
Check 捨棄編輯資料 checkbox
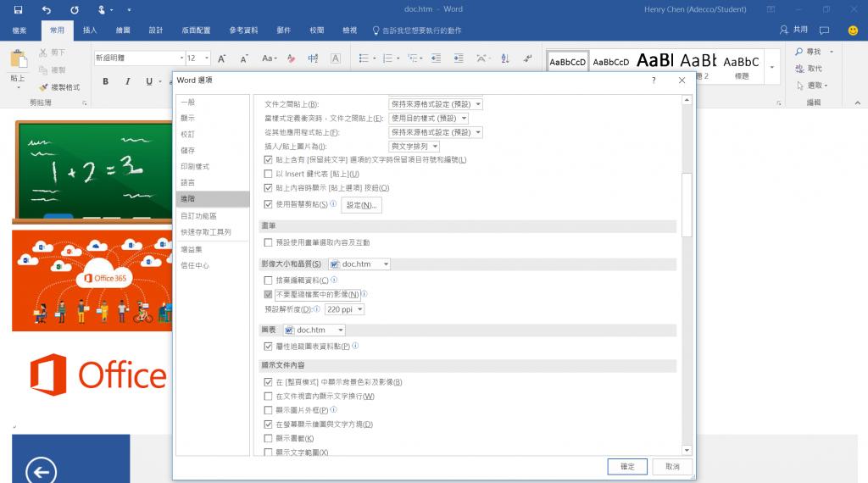coord(268,280)
